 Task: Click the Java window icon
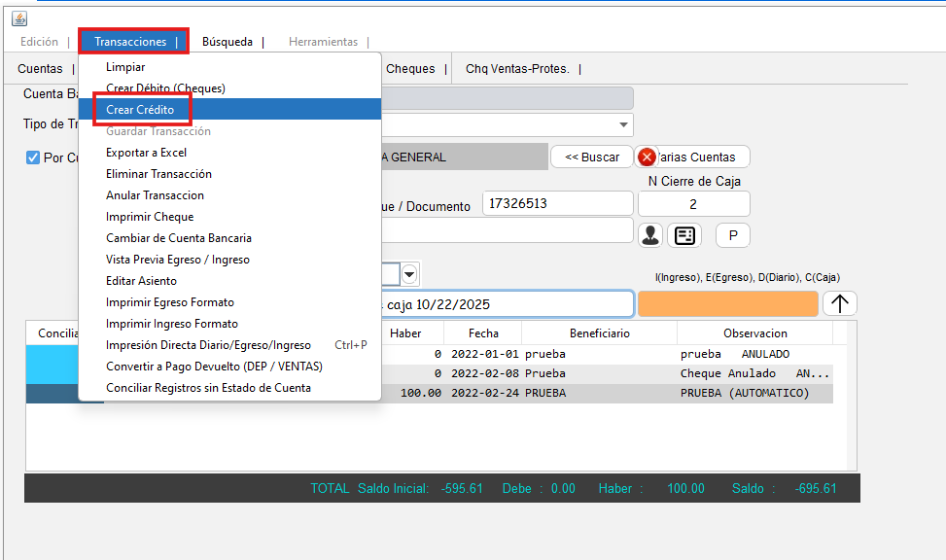(x=18, y=18)
